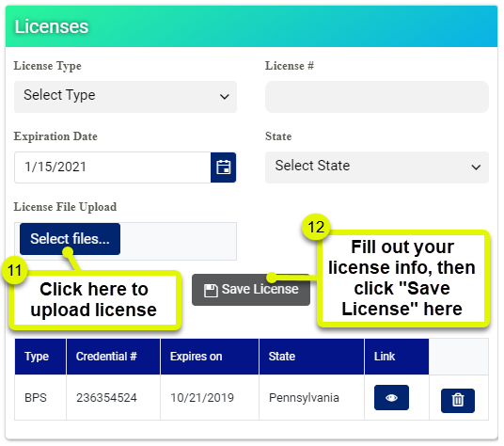
Task: Click the Expiration Date text field
Action: coord(113,167)
